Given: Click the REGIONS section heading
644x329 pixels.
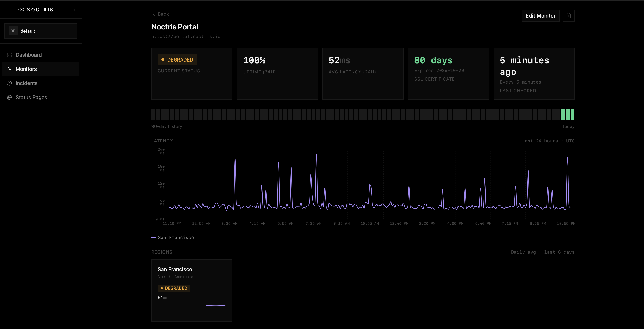Looking at the screenshot, I should [162, 252].
